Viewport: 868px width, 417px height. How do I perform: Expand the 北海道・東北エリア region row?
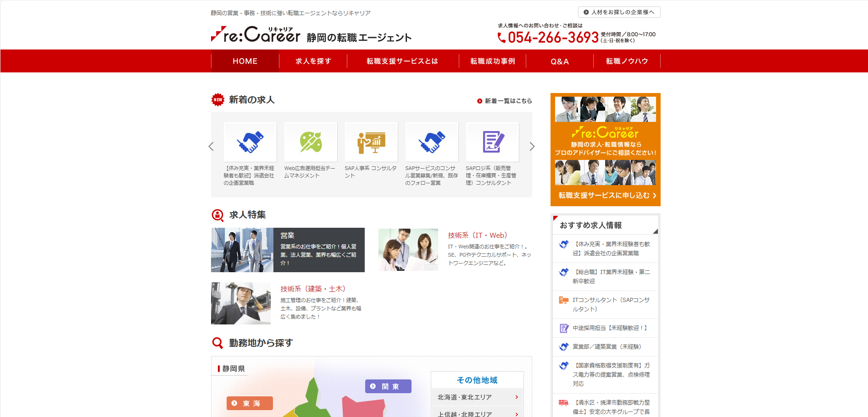[x=477, y=397]
